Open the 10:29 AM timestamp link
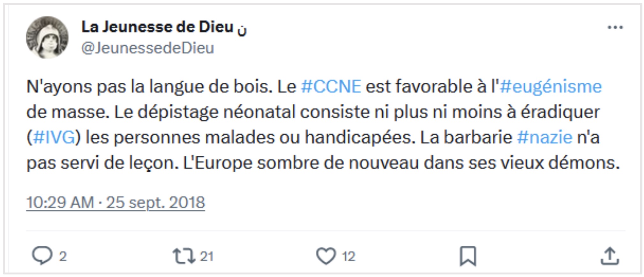Viewport: 644px width, 277px height. [x=60, y=203]
